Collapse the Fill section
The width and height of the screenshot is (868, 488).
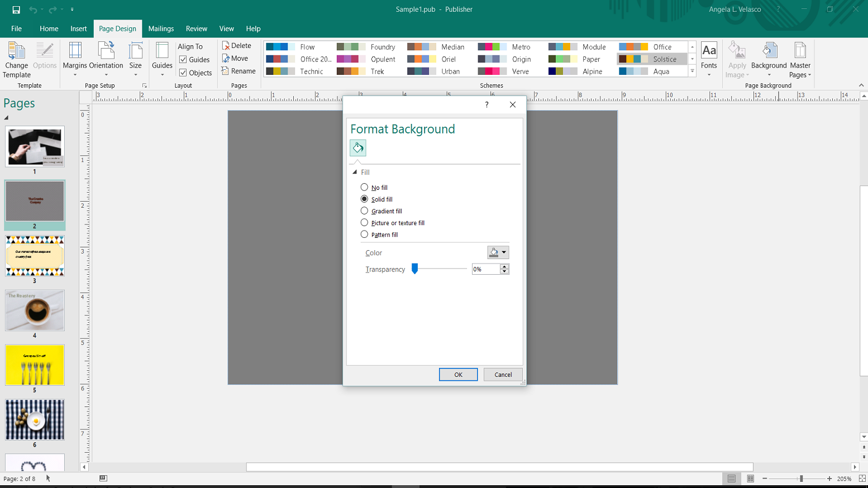[355, 173]
